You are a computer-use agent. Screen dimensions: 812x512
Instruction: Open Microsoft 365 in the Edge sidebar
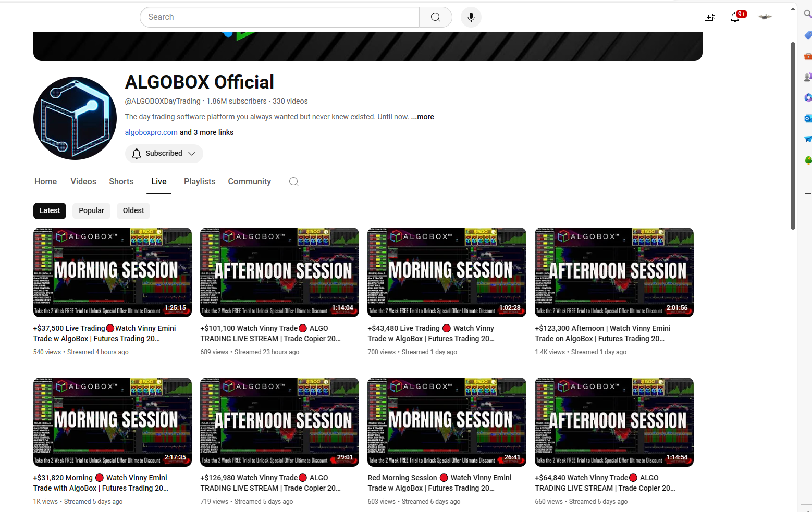(807, 97)
